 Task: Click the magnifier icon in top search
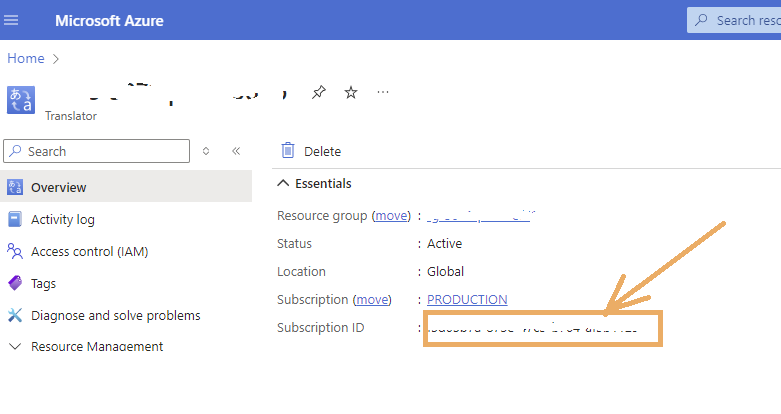coord(701,20)
